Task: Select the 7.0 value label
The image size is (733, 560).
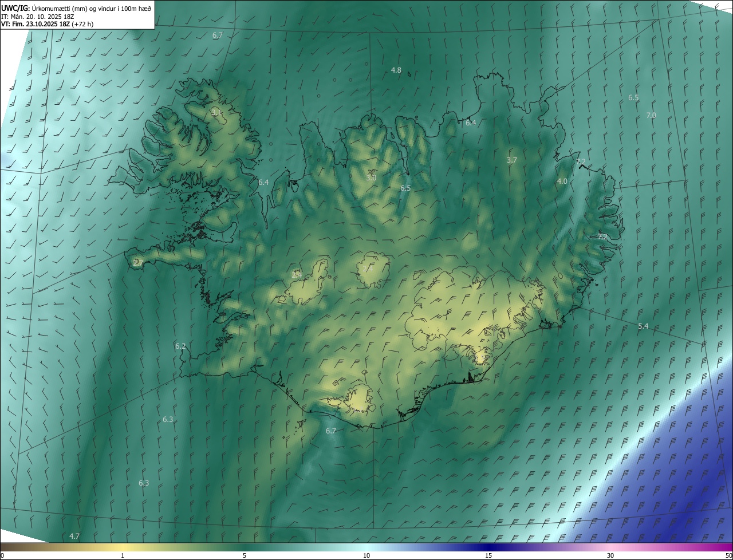Action: pyautogui.click(x=651, y=115)
